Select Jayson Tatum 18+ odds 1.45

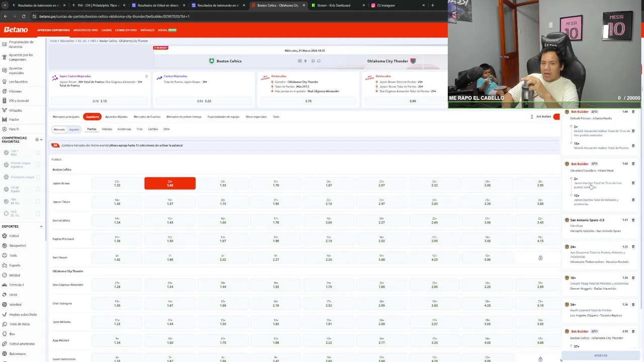[117, 202]
